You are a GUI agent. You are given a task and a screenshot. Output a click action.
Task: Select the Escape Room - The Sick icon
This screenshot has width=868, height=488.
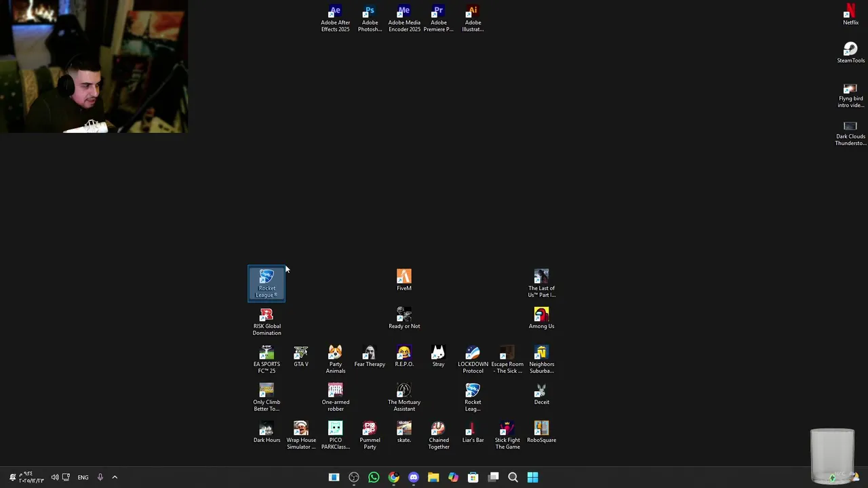click(x=507, y=360)
